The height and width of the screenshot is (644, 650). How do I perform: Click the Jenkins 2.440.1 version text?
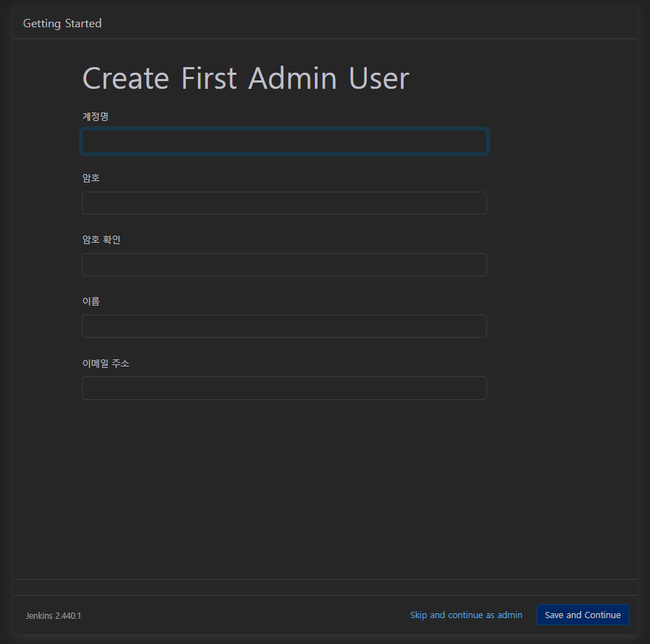(x=53, y=616)
